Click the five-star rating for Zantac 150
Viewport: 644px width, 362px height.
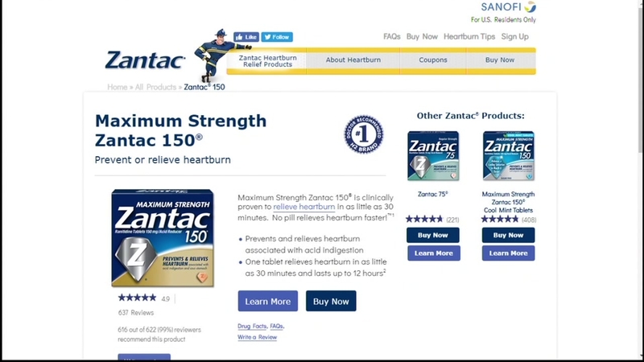pos(137,298)
